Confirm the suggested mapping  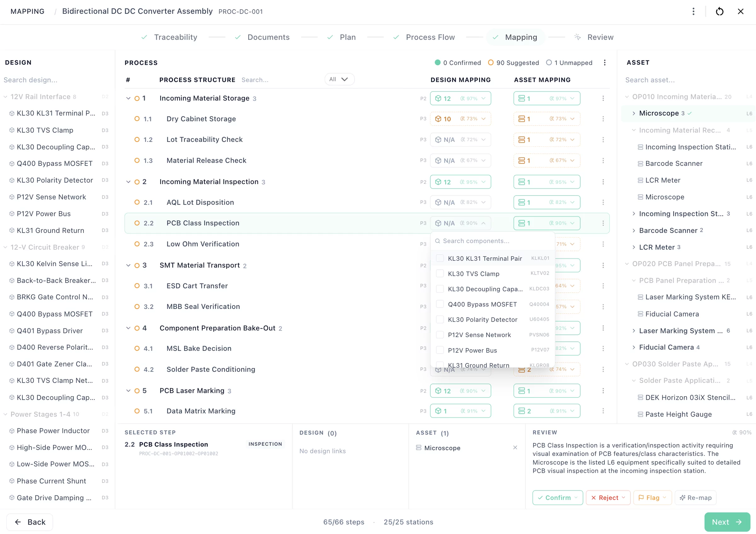(x=558, y=498)
